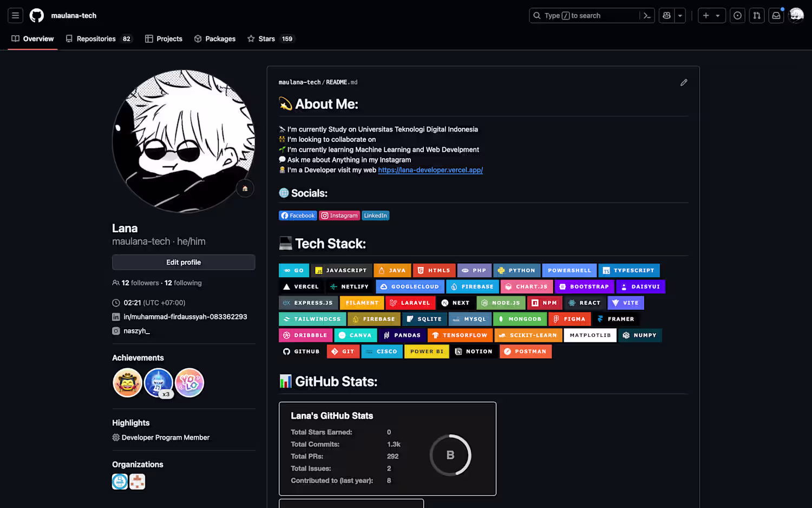Click the Matplotlib tech badge
Screen dimensions: 812x508
pos(590,335)
